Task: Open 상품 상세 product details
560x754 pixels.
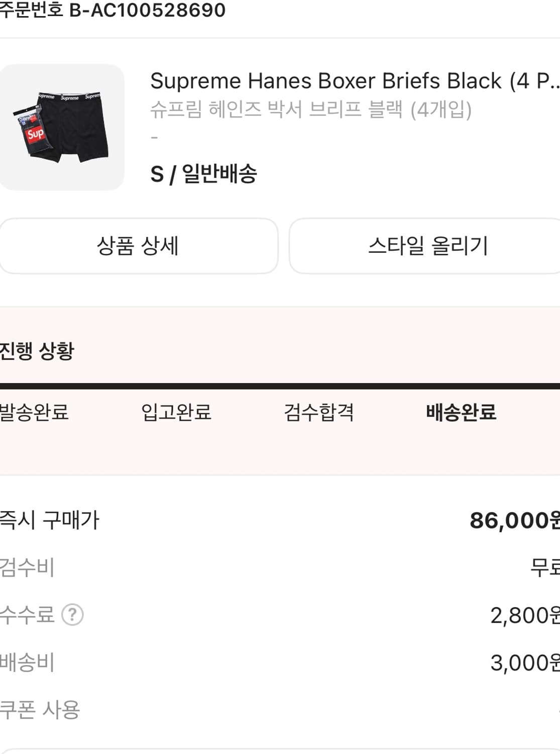Action: [139, 246]
